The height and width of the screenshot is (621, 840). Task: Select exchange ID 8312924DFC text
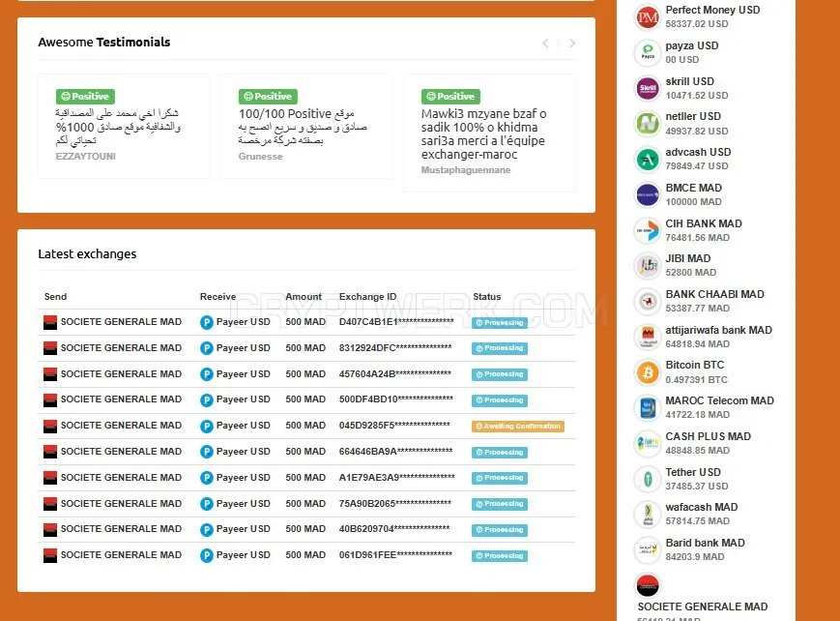pos(395,348)
